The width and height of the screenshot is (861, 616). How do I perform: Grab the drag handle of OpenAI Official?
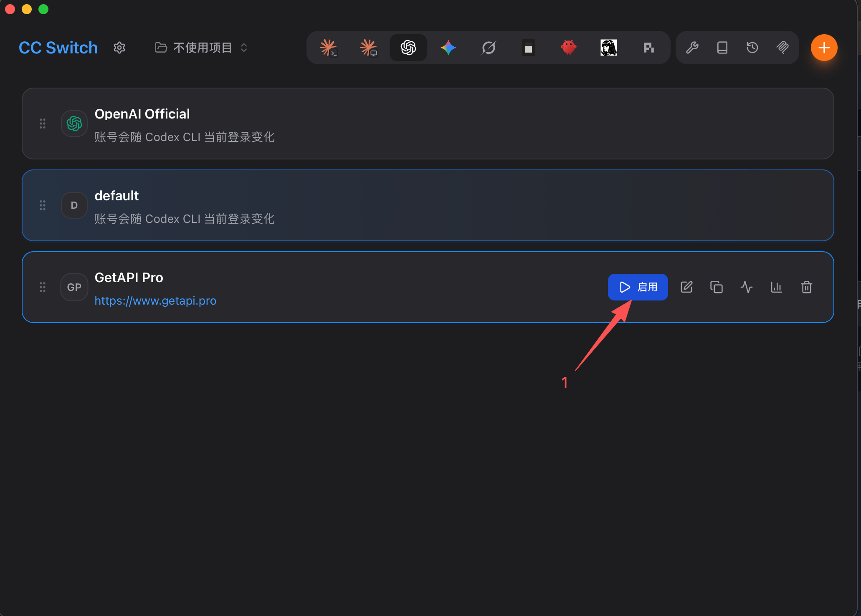[43, 124]
